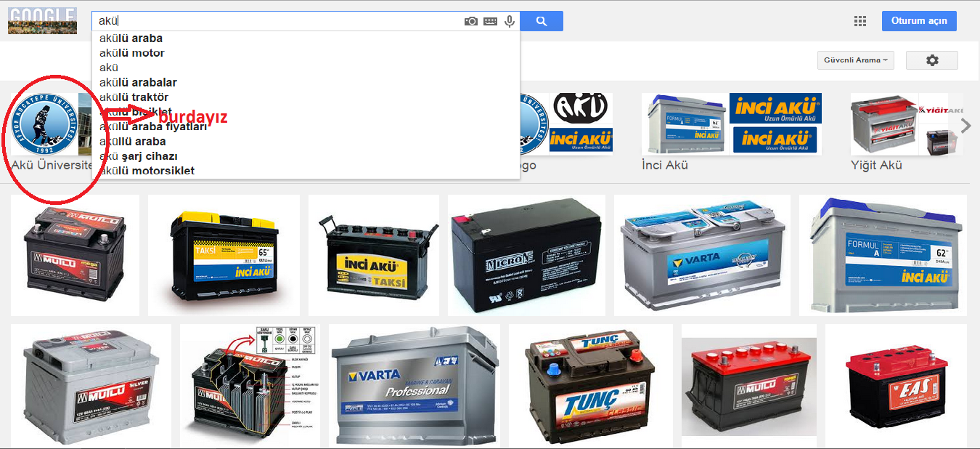The image size is (980, 449).
Task: Click the Afyon Kocatepe Üniversitesi round logo
Action: coord(46,124)
